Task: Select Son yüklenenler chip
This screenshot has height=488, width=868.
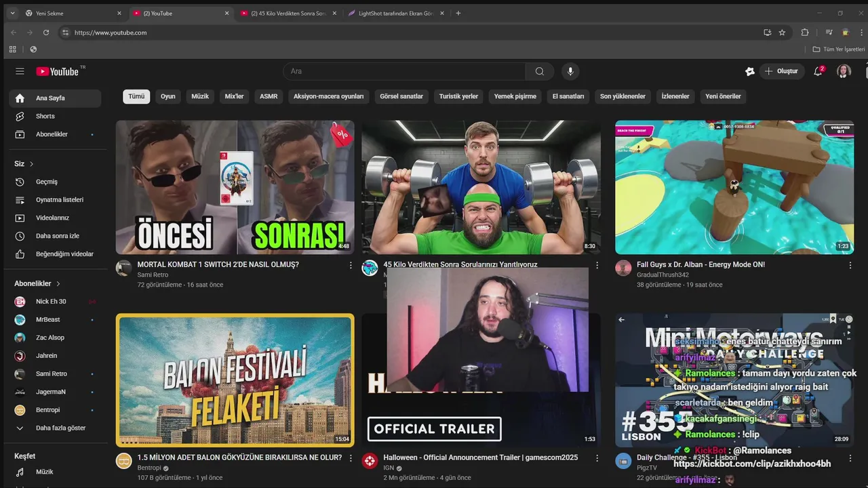Action: pos(623,96)
